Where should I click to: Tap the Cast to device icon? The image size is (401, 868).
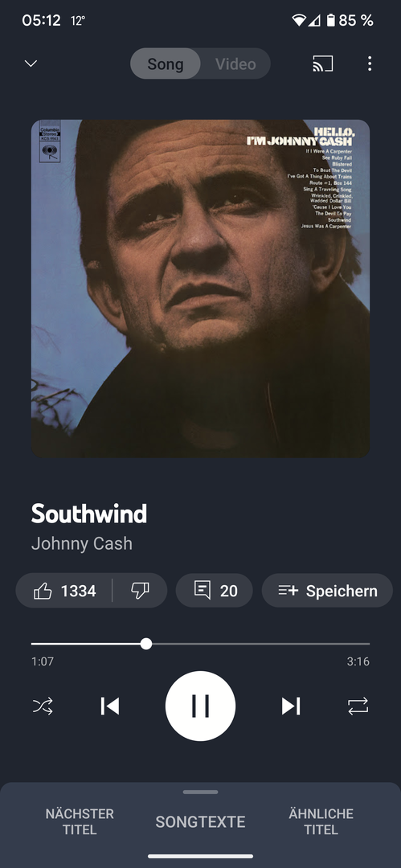323,63
